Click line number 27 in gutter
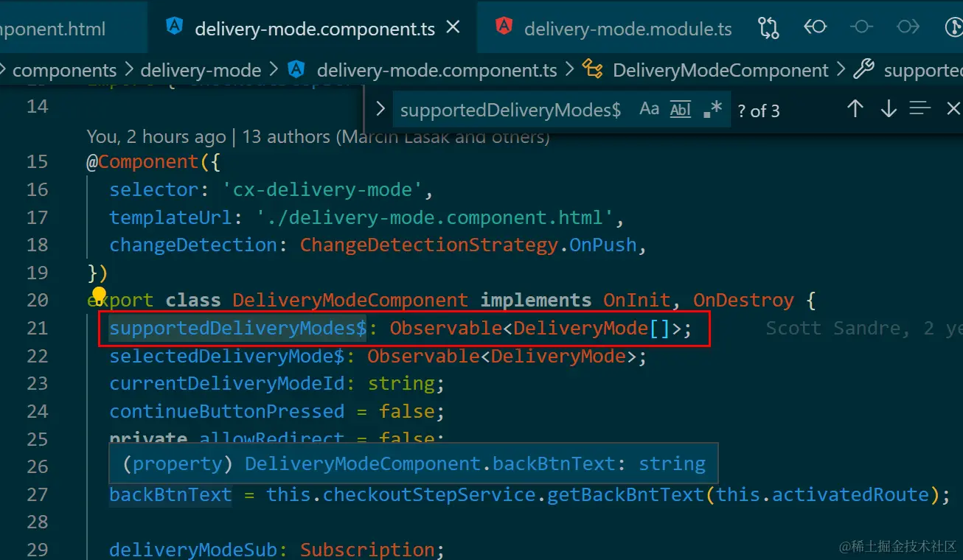 coord(38,494)
